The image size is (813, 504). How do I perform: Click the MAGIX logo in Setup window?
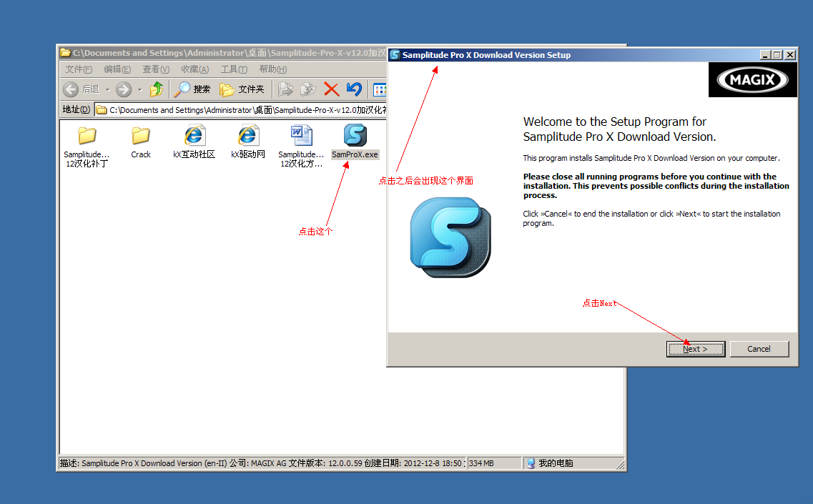click(x=752, y=80)
